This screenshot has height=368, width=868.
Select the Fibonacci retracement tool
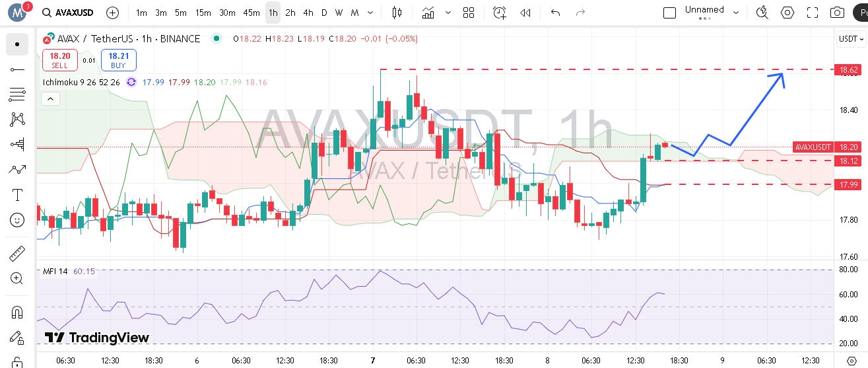tap(17, 94)
